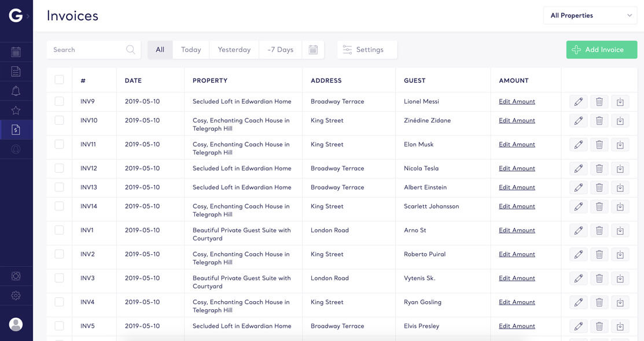Image resolution: width=644 pixels, height=341 pixels.
Task: Click Edit Amount for Elon Musk's invoice
Action: [517, 144]
